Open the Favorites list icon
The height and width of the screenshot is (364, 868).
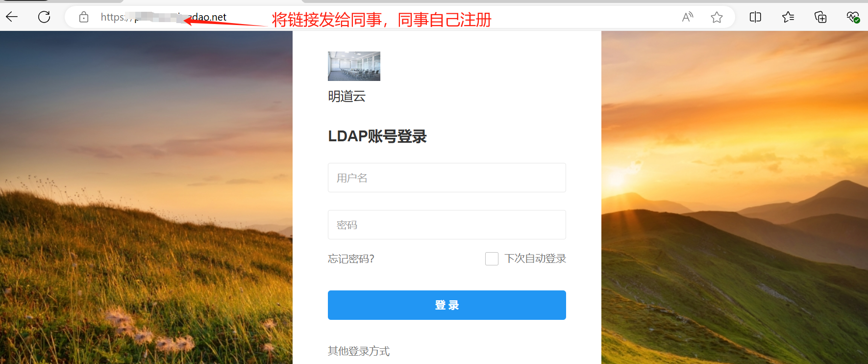click(x=788, y=17)
